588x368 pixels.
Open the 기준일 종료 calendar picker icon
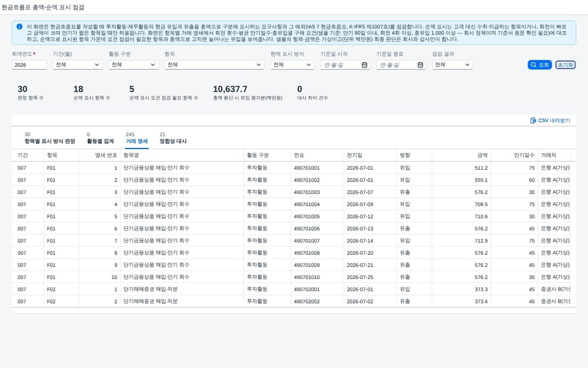point(421,65)
